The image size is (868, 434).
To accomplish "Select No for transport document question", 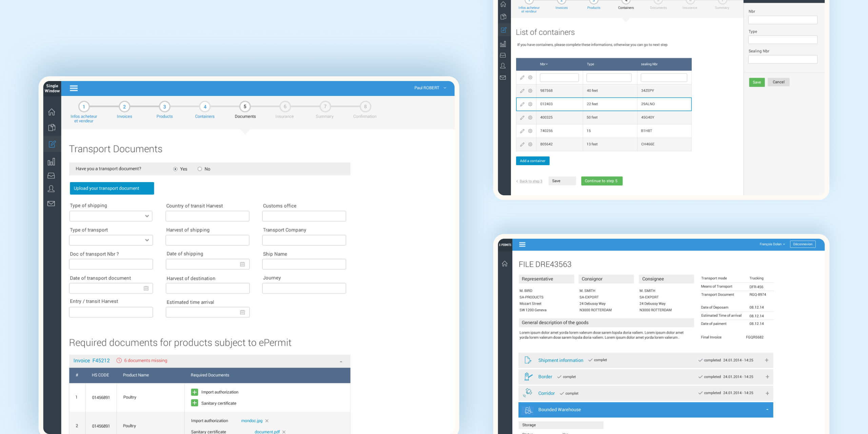I will point(200,169).
